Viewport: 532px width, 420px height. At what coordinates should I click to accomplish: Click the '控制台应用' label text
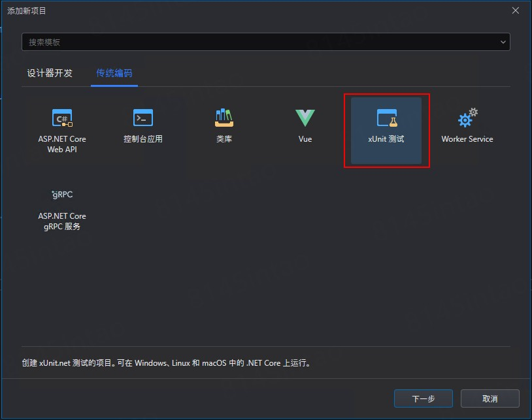coord(143,139)
